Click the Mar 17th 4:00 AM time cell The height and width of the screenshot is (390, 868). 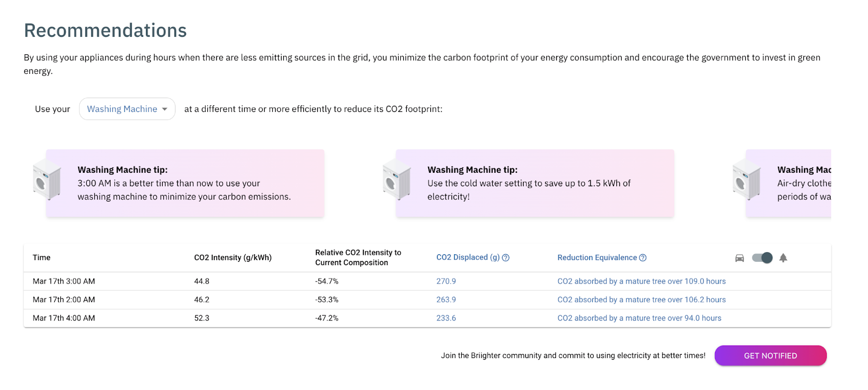pyautogui.click(x=64, y=318)
